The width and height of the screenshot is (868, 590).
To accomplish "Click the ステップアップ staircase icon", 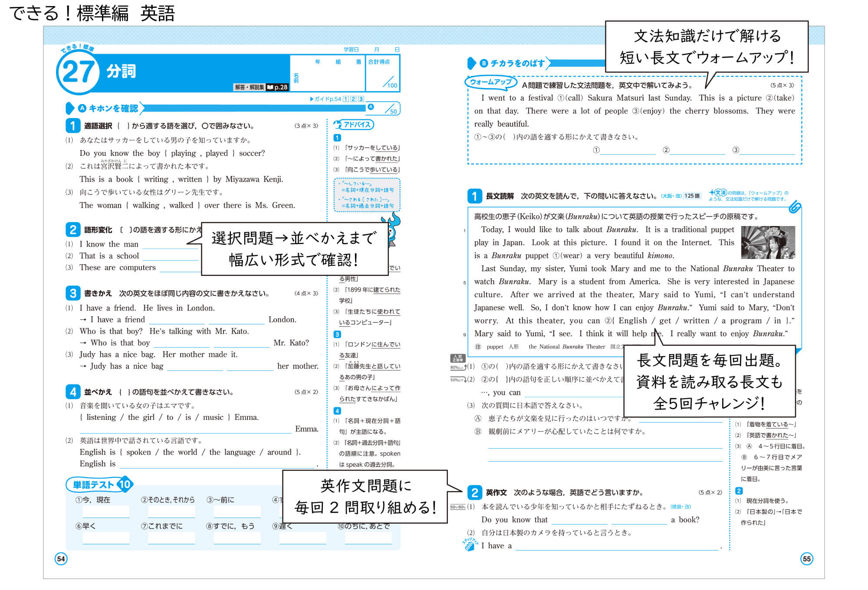I will (470, 544).
